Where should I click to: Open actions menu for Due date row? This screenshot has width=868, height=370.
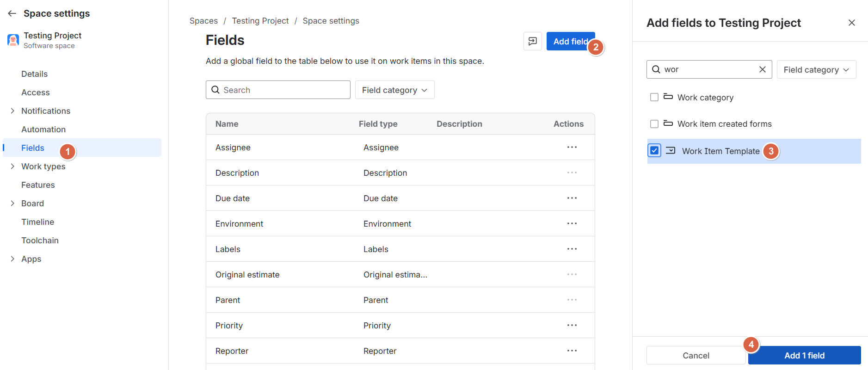pos(572,198)
